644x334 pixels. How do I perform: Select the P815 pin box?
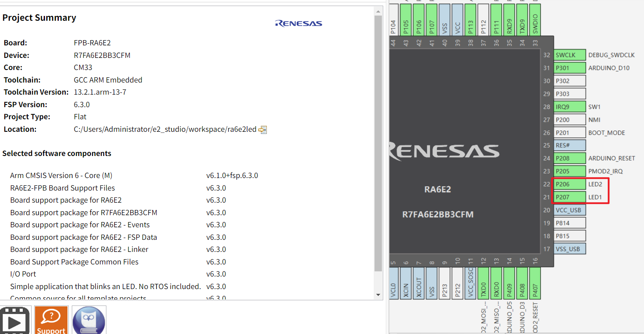[570, 236]
